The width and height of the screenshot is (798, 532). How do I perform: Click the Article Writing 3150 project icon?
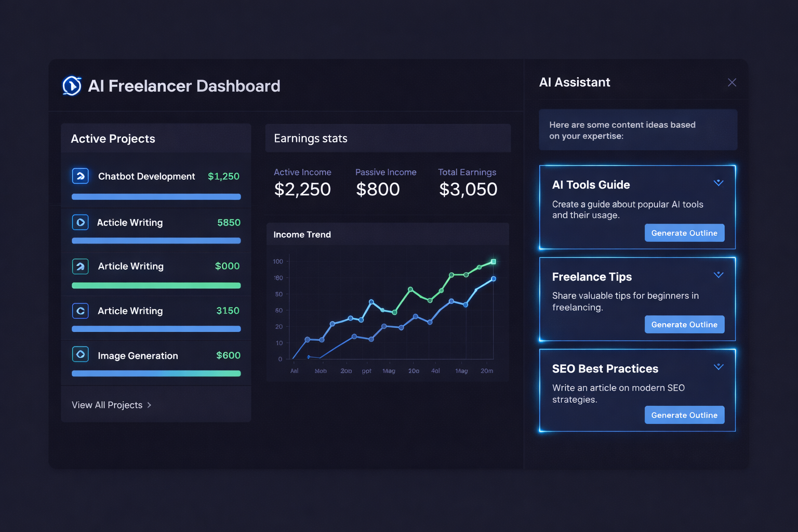tap(81, 311)
